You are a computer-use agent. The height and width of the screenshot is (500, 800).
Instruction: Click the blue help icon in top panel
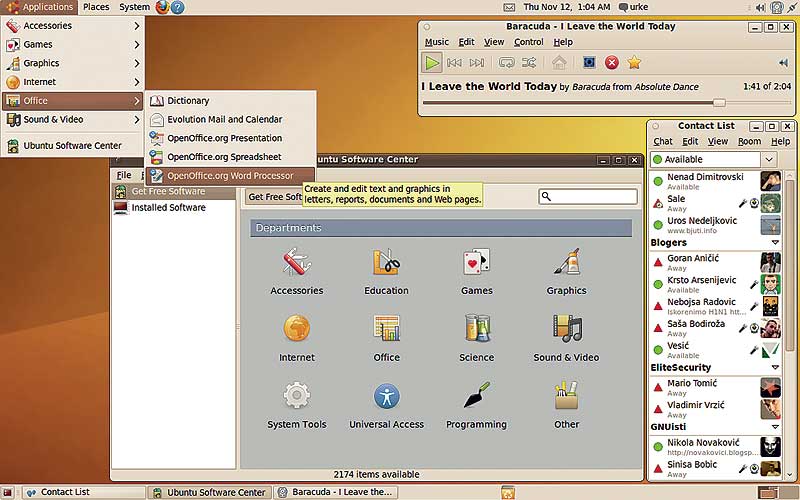pos(178,7)
